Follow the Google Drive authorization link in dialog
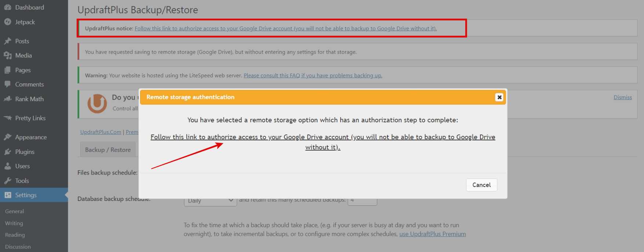The height and width of the screenshot is (252, 644). 323,142
